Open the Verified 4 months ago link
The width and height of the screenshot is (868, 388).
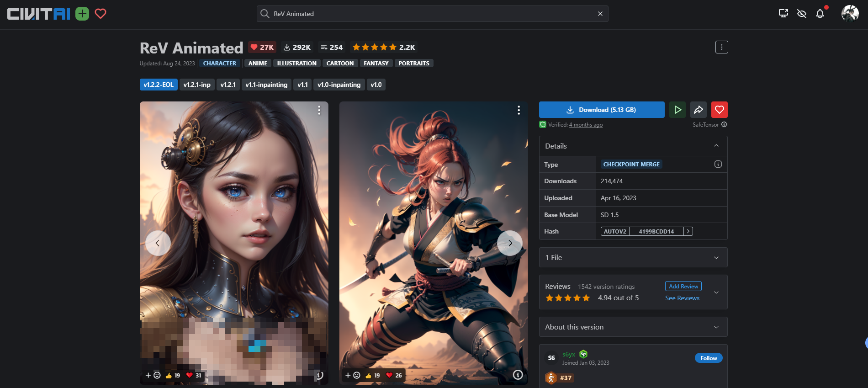pos(586,125)
